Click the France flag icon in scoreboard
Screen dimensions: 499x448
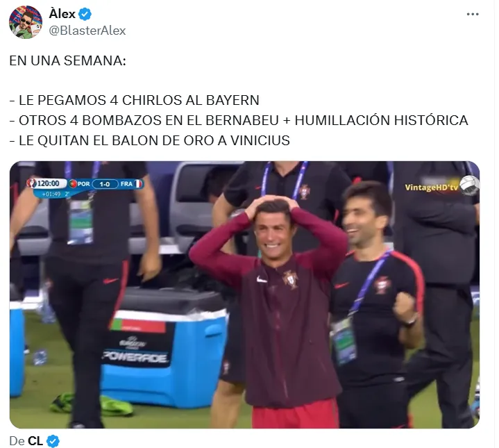(x=138, y=184)
